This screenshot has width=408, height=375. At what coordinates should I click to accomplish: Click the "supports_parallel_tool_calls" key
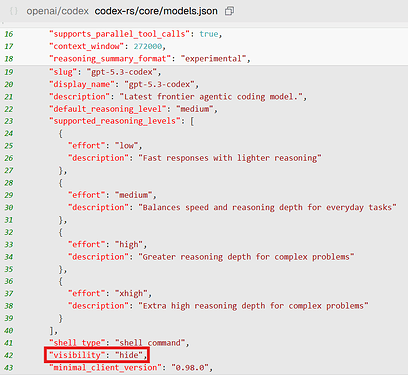click(x=119, y=34)
